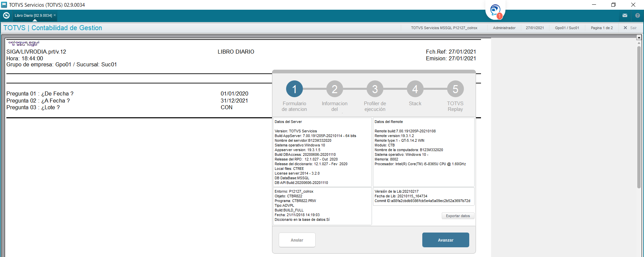The image size is (644, 257).
Task: Collapse the side panel arrow above scrollbar
Action: tap(639, 38)
